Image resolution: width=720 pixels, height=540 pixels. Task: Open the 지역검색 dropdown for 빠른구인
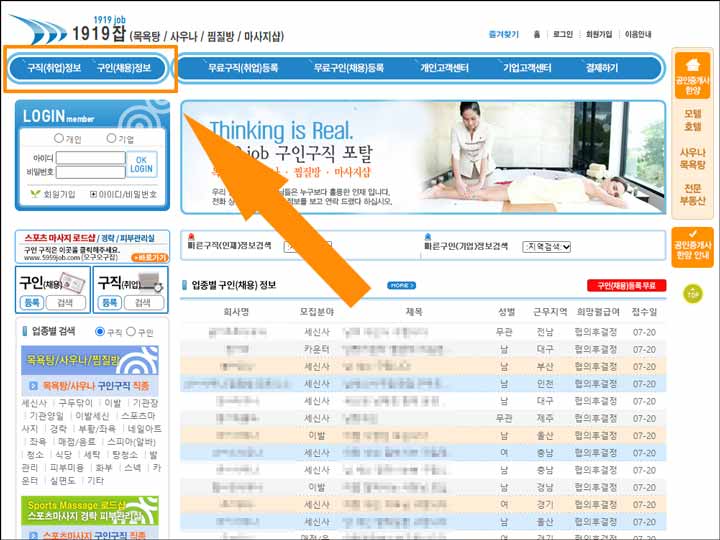[546, 247]
